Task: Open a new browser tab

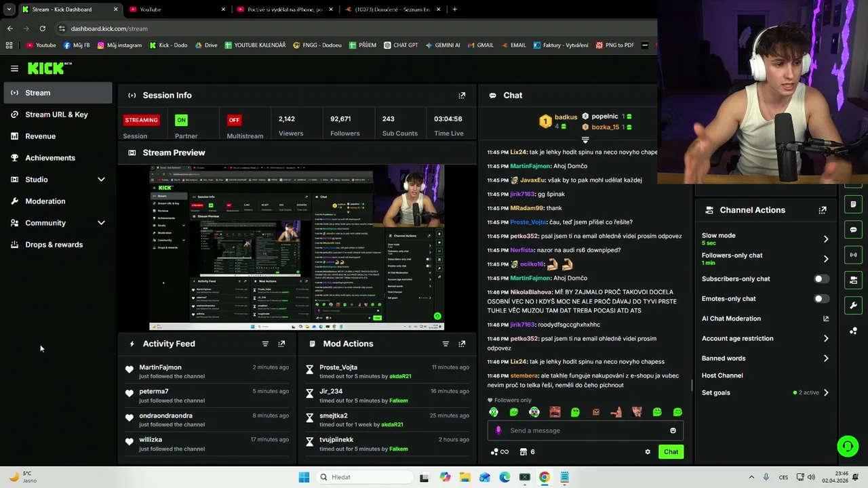Action: point(454,9)
